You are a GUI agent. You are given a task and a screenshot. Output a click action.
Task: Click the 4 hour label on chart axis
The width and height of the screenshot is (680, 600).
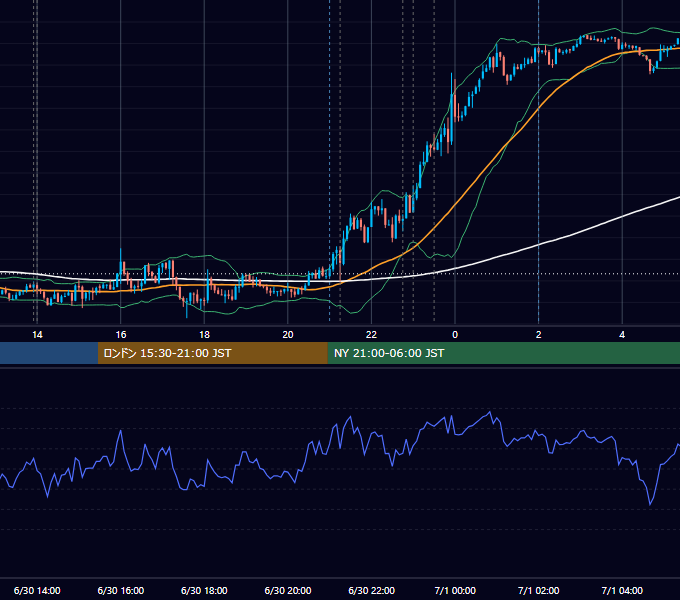[622, 335]
